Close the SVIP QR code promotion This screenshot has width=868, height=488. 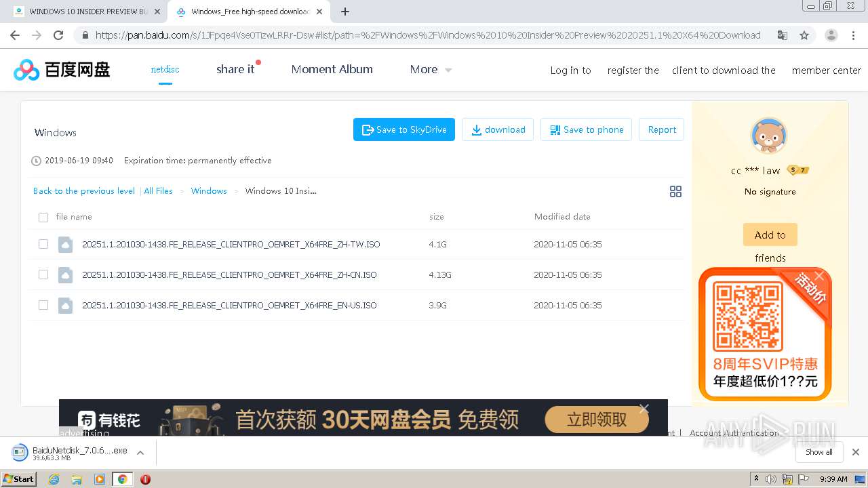pyautogui.click(x=819, y=276)
